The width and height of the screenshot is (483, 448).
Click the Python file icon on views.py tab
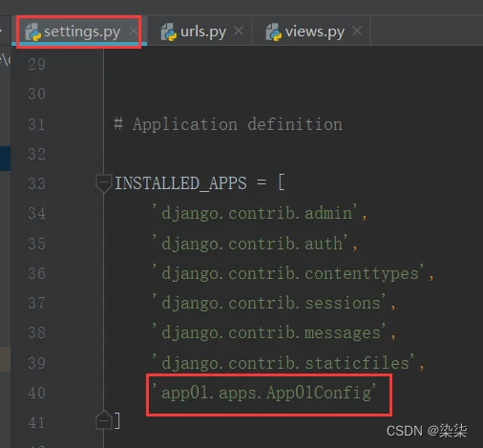point(274,32)
